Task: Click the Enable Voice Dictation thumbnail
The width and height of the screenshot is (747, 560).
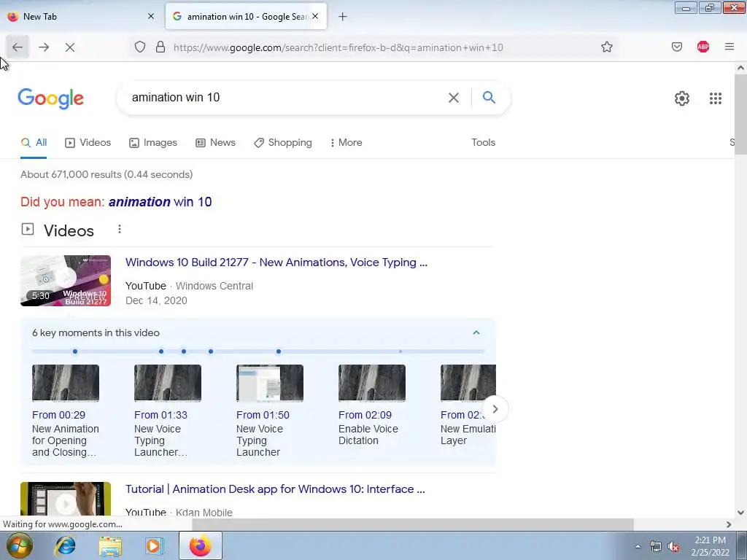Action: point(372,383)
